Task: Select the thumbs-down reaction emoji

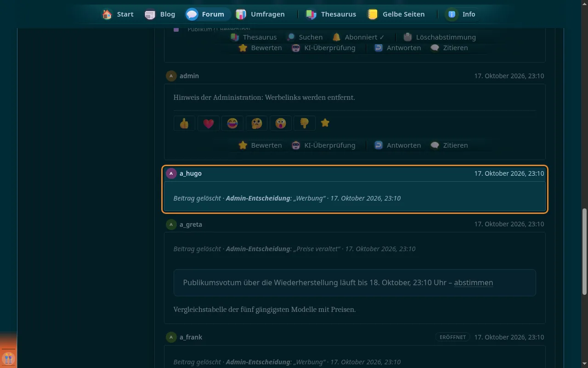Action: coord(304,123)
